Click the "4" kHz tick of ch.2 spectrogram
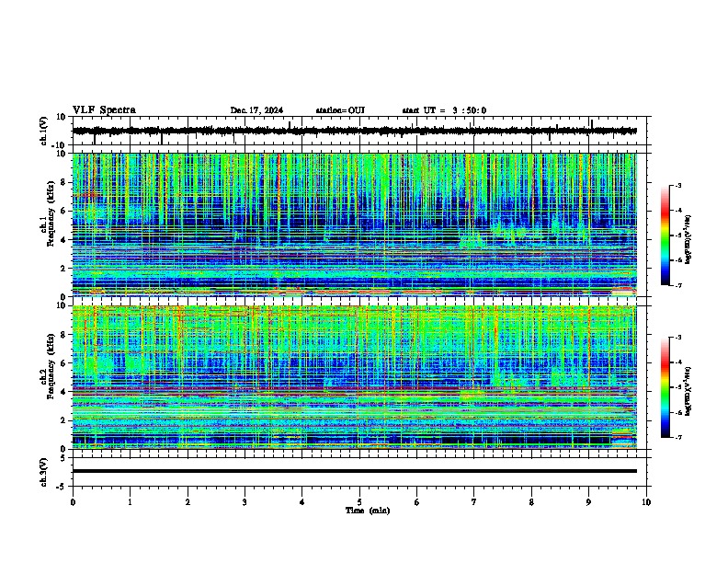The image size is (728, 563). tap(64, 392)
